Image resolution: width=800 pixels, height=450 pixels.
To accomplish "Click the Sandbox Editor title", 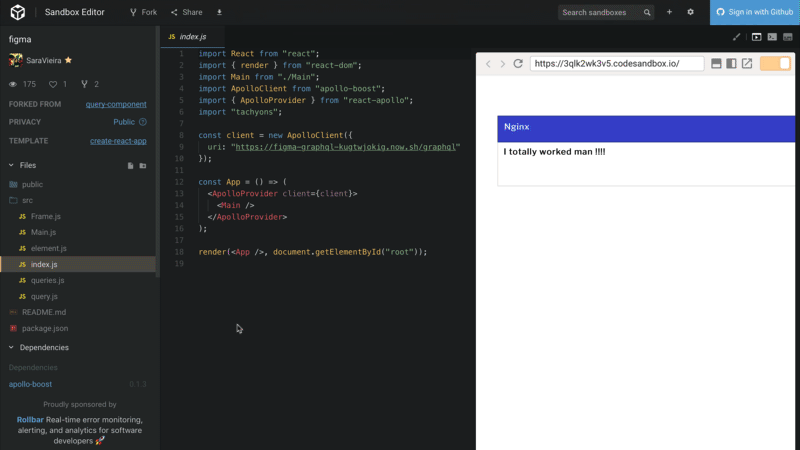I will [x=74, y=12].
